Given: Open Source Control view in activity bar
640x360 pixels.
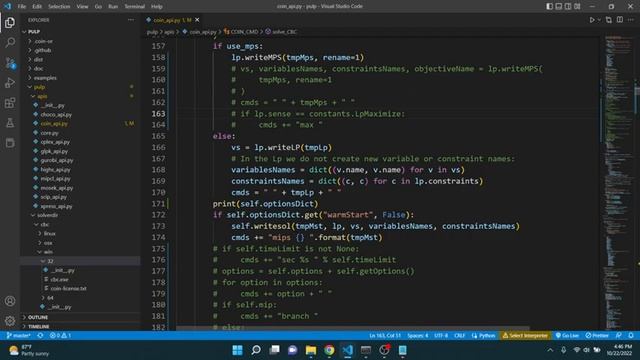Looking at the screenshot, I should (x=10, y=62).
